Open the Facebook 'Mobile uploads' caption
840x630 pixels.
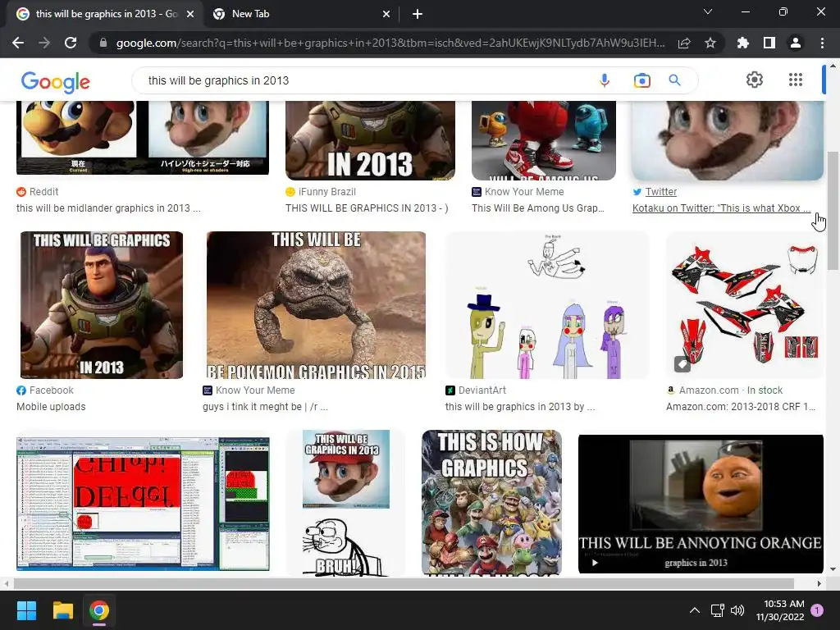coord(51,407)
